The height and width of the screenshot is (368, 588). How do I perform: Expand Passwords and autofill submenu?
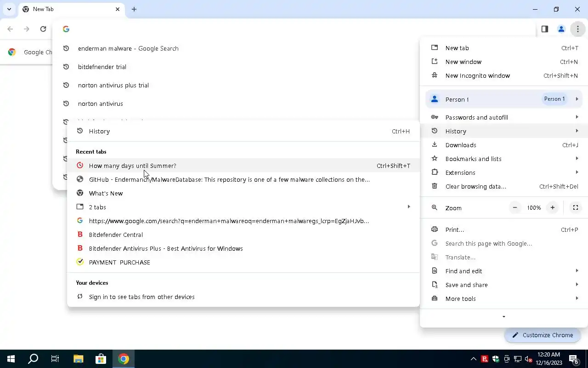(x=504, y=117)
